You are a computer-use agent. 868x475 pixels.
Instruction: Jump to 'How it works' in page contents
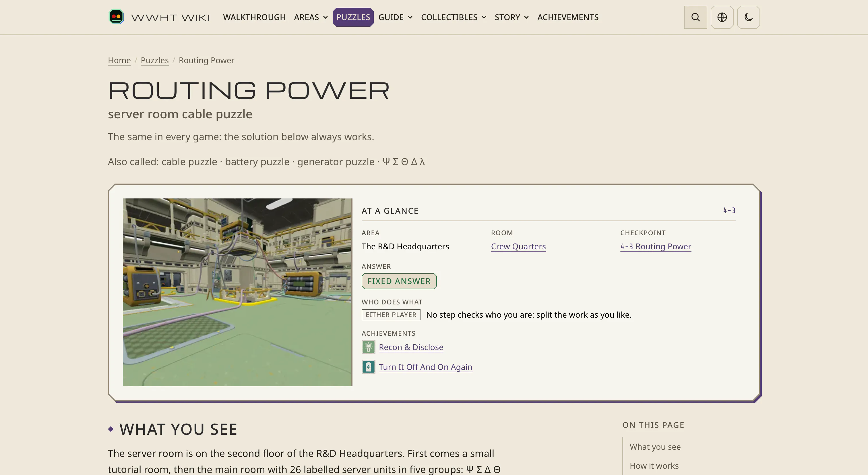click(x=654, y=466)
